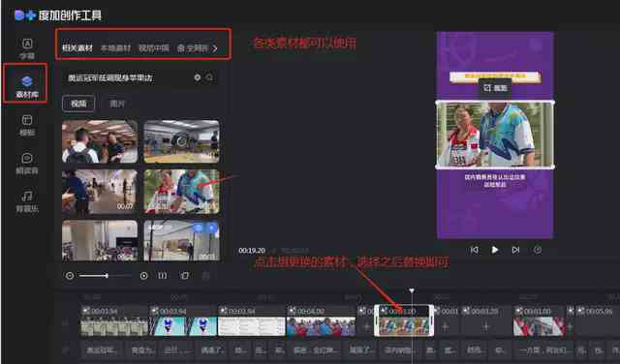Switch to the 本地素材 tab
620x364 pixels.
(x=115, y=48)
